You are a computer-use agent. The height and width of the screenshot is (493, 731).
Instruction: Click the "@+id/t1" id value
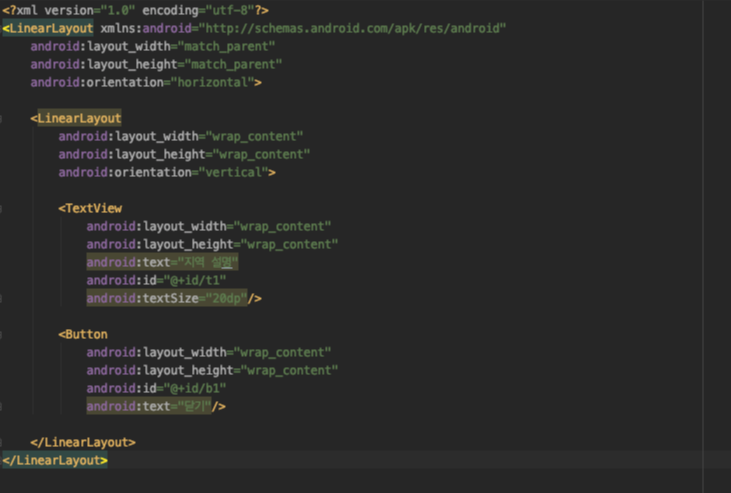click(x=195, y=281)
